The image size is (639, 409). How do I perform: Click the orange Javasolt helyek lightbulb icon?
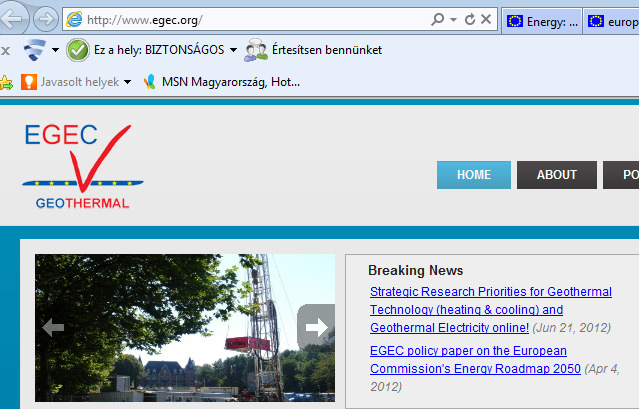pyautogui.click(x=29, y=82)
